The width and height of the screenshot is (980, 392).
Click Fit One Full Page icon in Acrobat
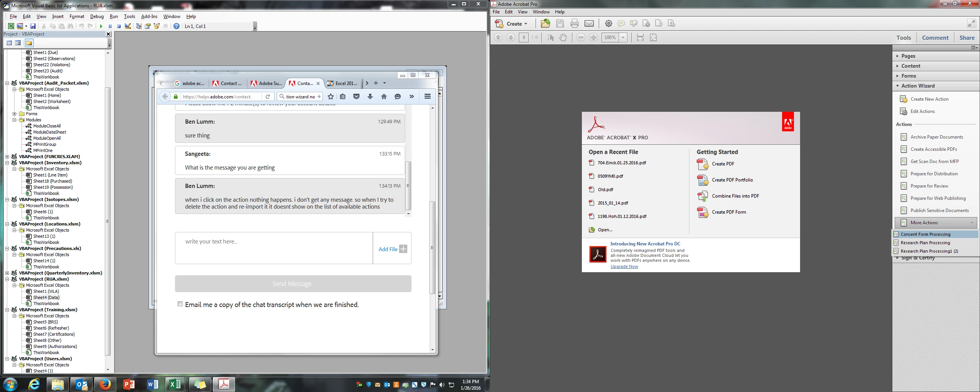pyautogui.click(x=653, y=38)
